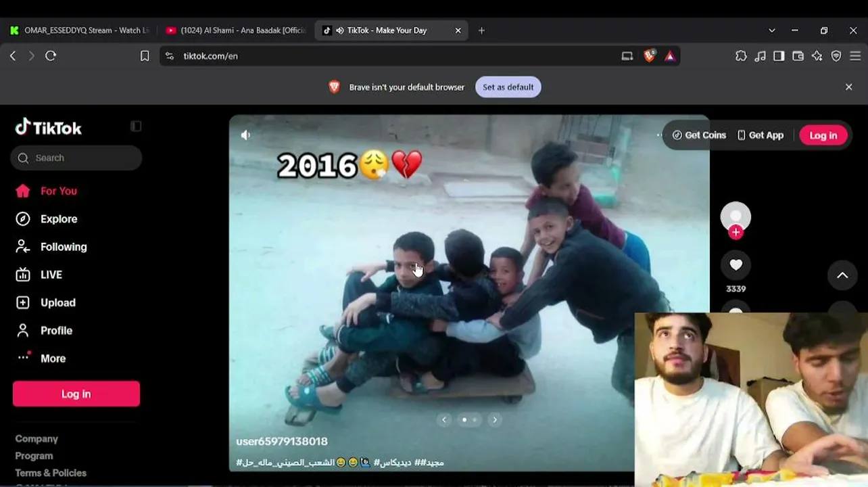Toggle the browser sidebar panel icon

(x=779, y=56)
